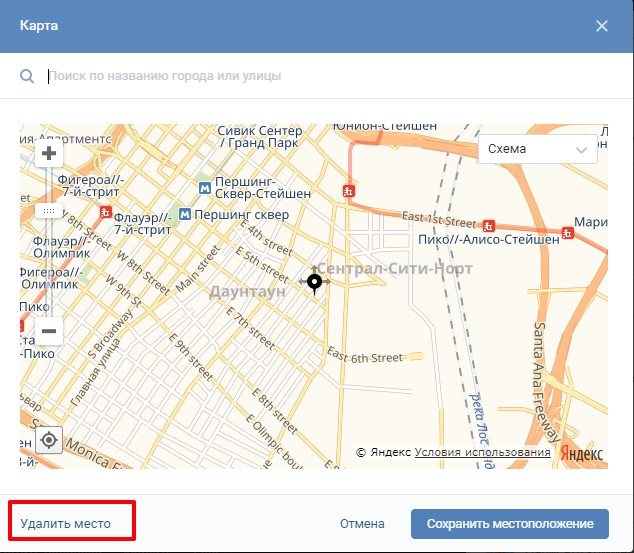Zoom out with the minus map button
The height and width of the screenshot is (553, 634).
tap(48, 330)
